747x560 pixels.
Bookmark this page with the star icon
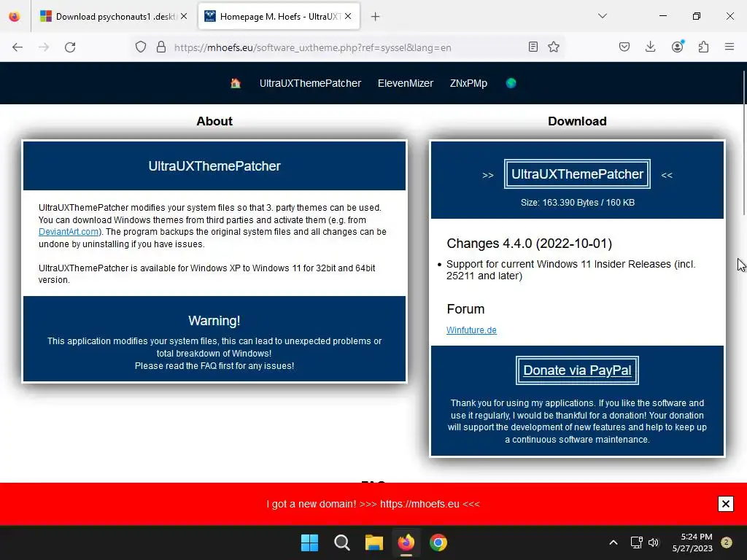click(x=554, y=47)
